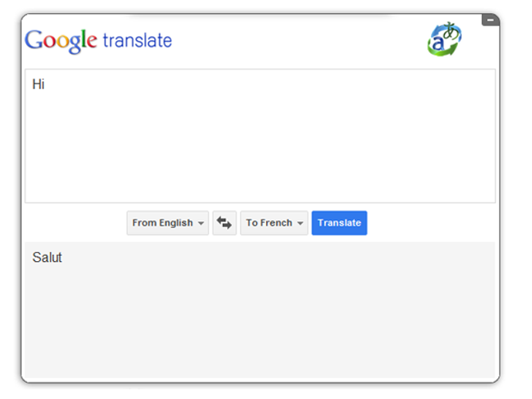532x399 pixels.
Task: Open the To French language dropdown
Action: pyautogui.click(x=274, y=223)
